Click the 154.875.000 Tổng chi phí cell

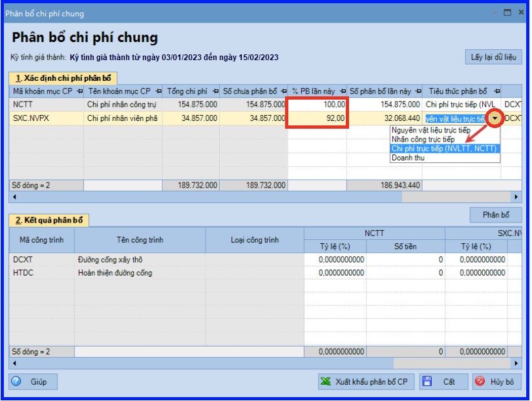coord(191,104)
